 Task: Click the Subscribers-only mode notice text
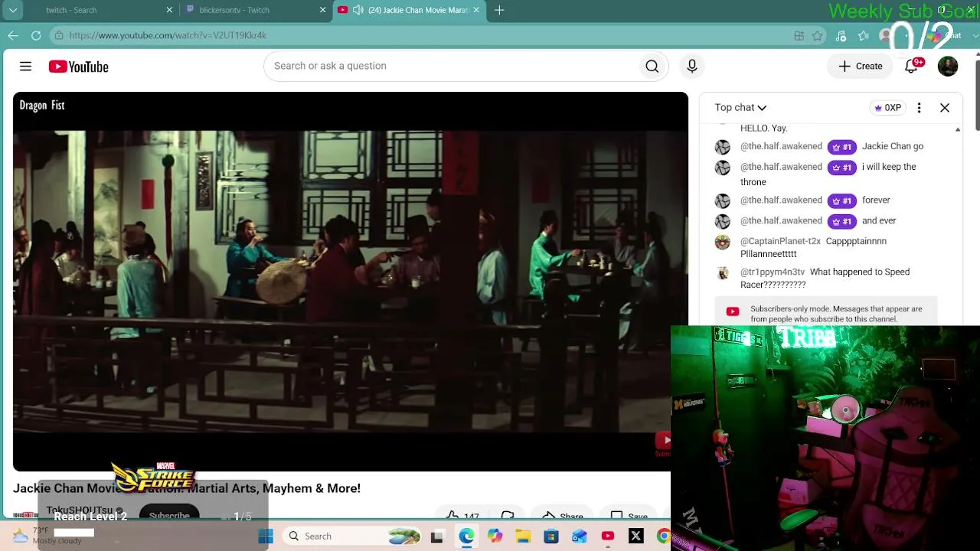pos(836,314)
